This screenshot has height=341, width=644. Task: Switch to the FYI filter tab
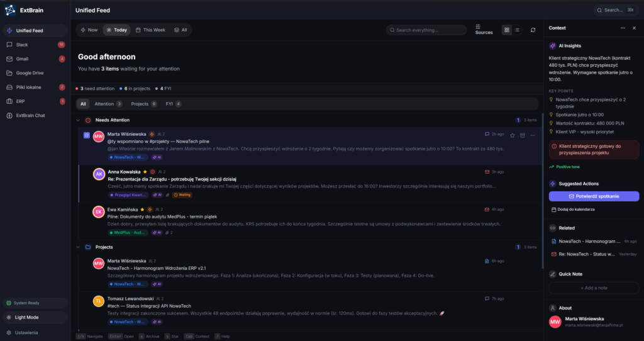[173, 104]
